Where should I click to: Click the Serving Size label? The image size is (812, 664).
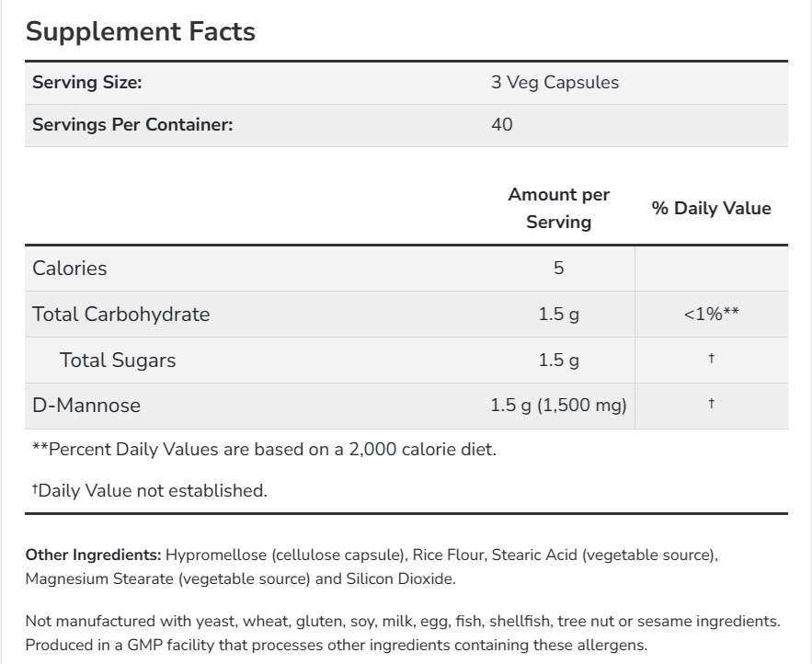87,82
